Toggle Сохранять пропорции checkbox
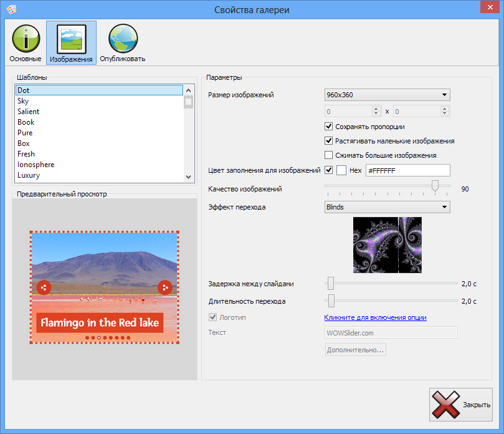 328,126
